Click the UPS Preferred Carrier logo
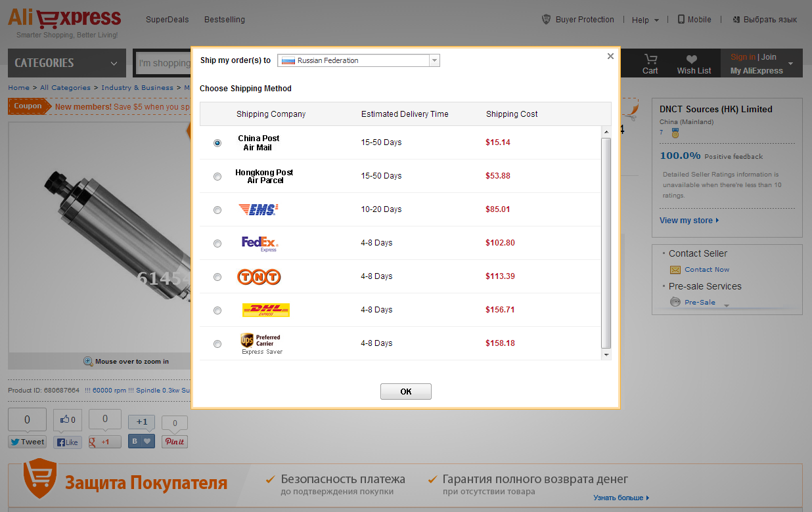812x512 pixels. 261,344
